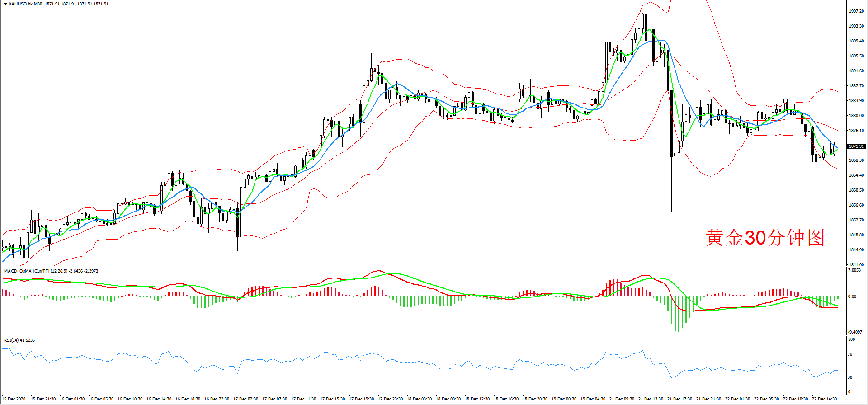Click the 1864.40 price scale label
868x405 pixels.
tap(856, 175)
